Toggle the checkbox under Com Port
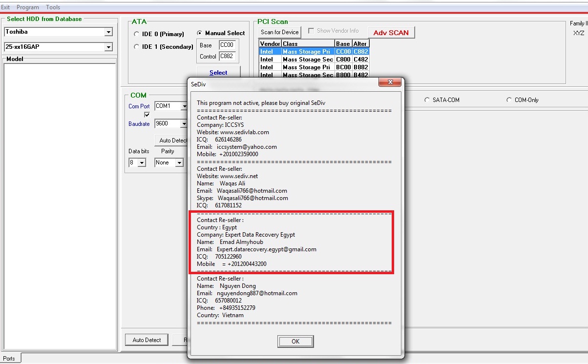This screenshot has height=364, width=588. coord(147,115)
